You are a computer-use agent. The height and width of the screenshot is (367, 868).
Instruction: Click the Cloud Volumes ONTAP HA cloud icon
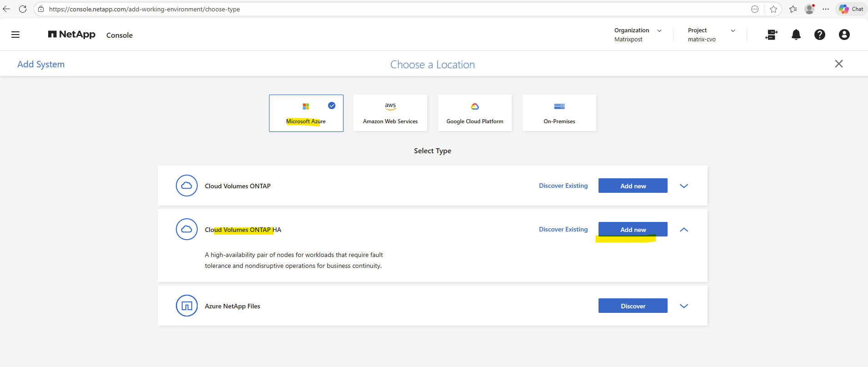(186, 229)
